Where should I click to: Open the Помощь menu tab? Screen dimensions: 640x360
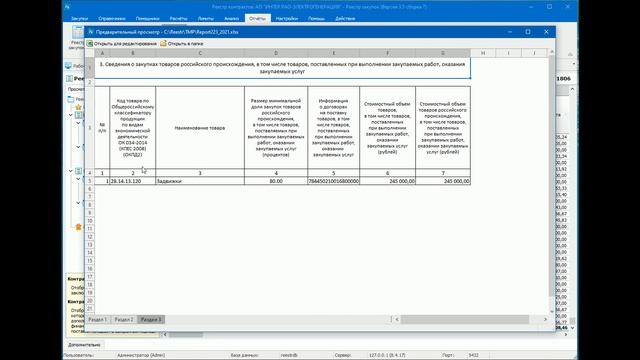pyautogui.click(x=316, y=18)
